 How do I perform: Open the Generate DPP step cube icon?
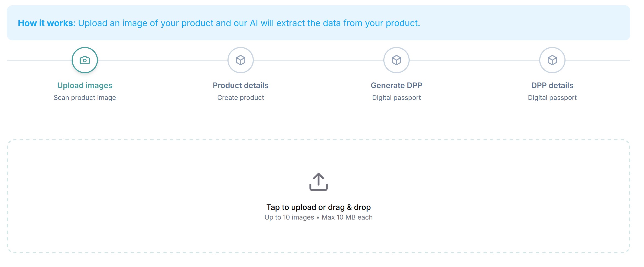pyautogui.click(x=396, y=60)
